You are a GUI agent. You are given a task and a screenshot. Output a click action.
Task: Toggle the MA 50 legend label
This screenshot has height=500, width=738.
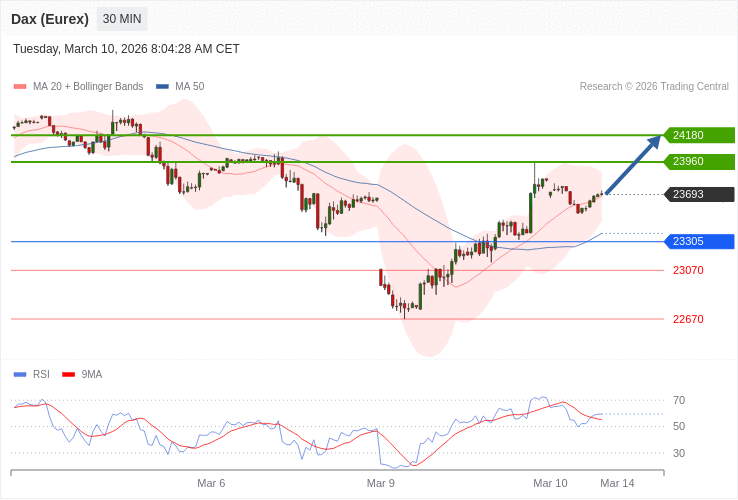(x=189, y=87)
